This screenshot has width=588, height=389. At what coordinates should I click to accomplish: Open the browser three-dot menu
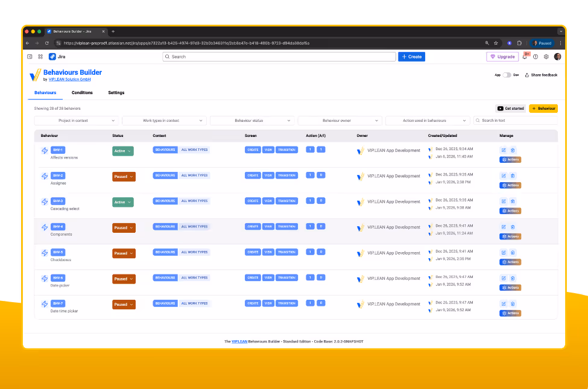pos(561,43)
